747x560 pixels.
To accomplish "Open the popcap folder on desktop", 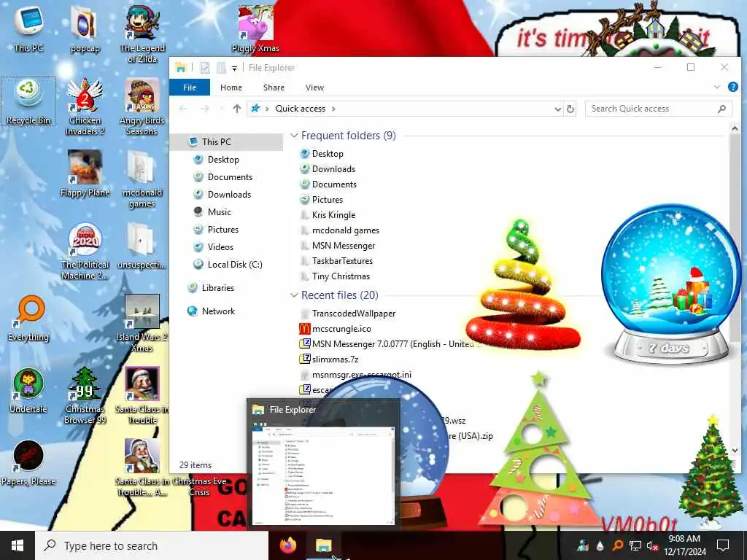I will click(x=85, y=28).
